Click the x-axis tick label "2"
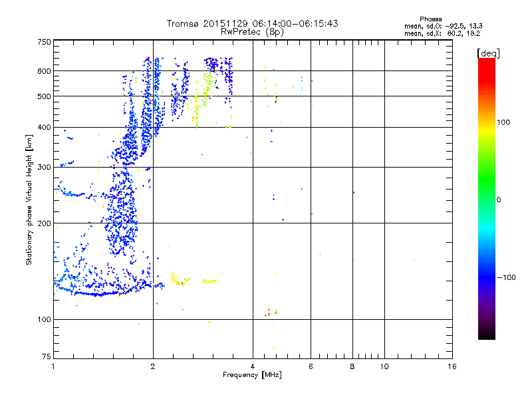Image resolution: width=532 pixels, height=399 pixels. [x=153, y=366]
